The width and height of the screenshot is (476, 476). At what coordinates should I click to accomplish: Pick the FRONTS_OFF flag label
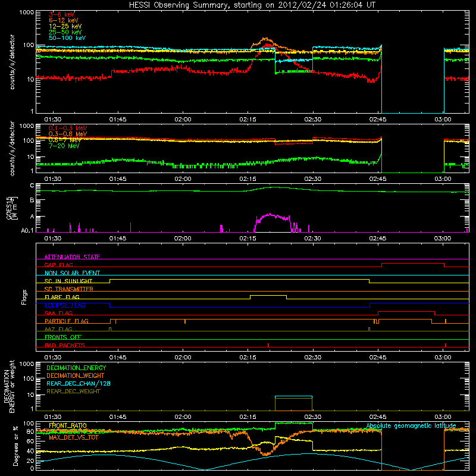[63, 337]
